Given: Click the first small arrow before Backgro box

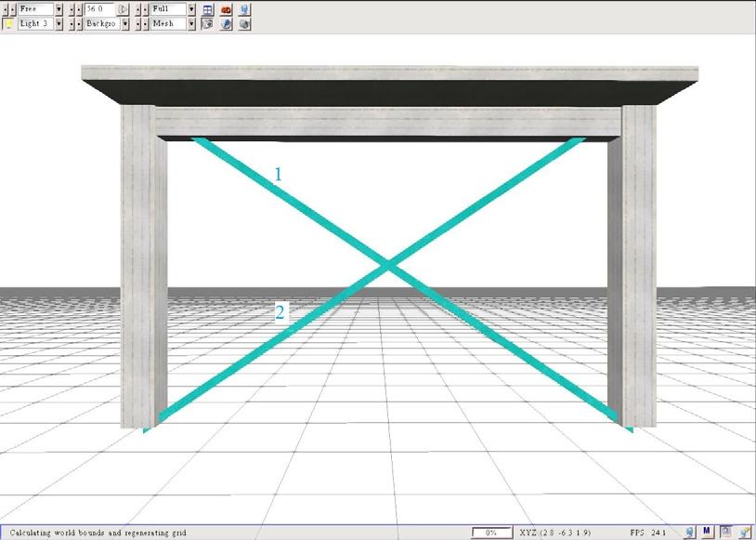Looking at the screenshot, I should click(x=72, y=23).
